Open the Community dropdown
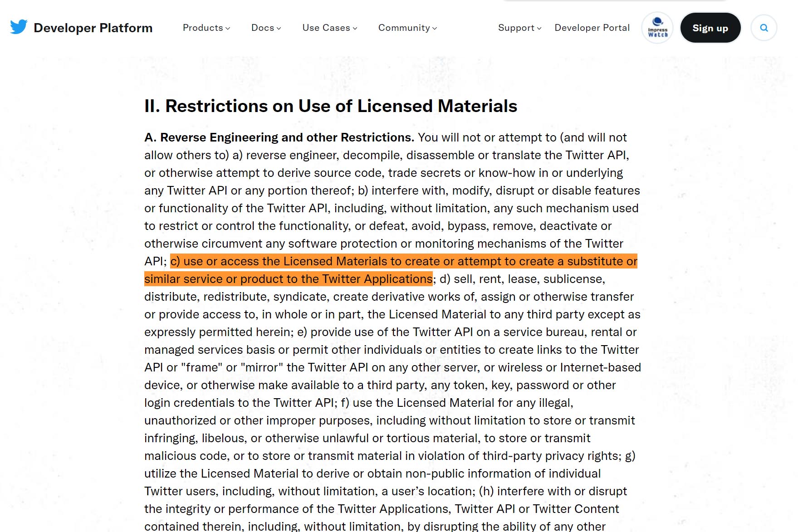Screen dimensions: 798x532 (407, 28)
